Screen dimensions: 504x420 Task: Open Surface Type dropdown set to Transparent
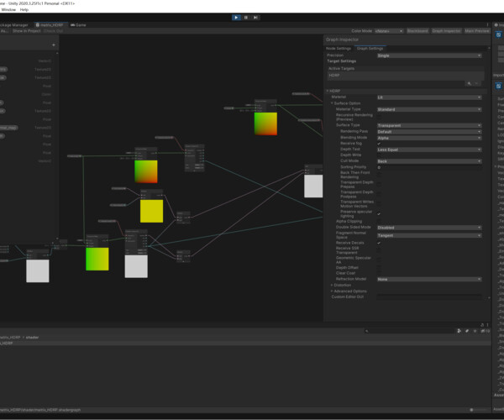(x=429, y=125)
